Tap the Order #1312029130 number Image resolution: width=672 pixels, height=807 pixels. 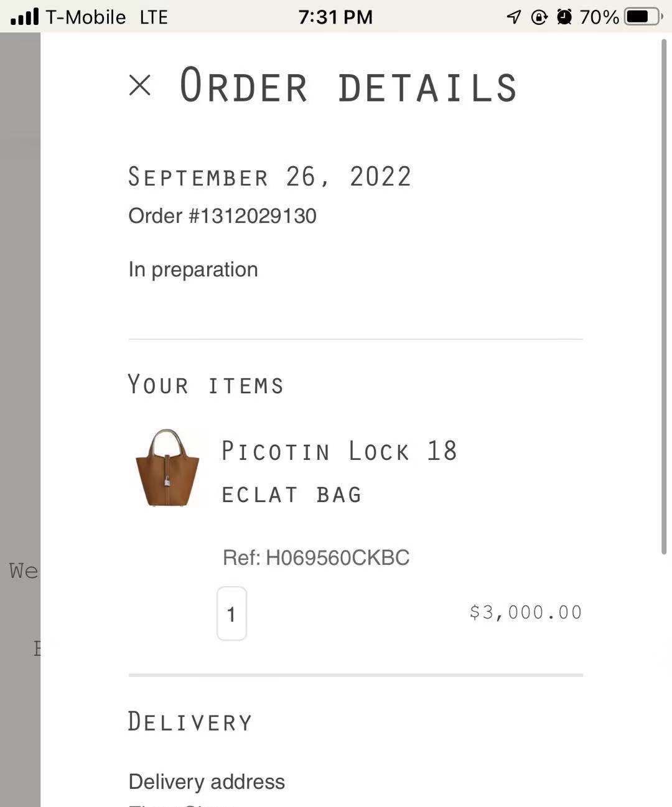pyautogui.click(x=222, y=216)
